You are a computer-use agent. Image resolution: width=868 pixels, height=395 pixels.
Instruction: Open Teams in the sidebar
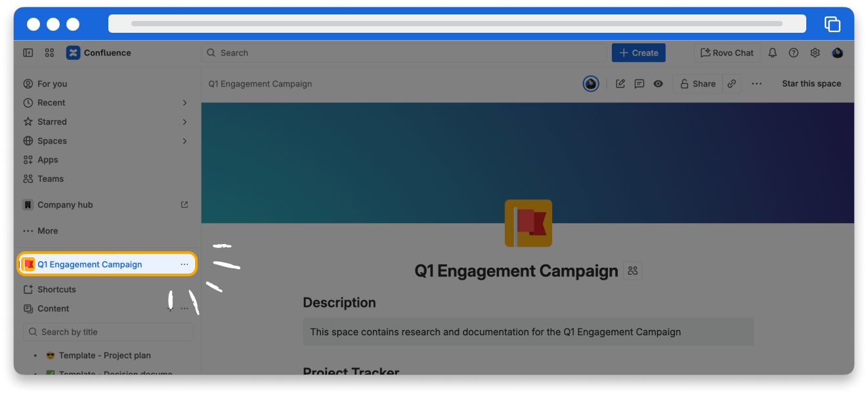coord(50,179)
